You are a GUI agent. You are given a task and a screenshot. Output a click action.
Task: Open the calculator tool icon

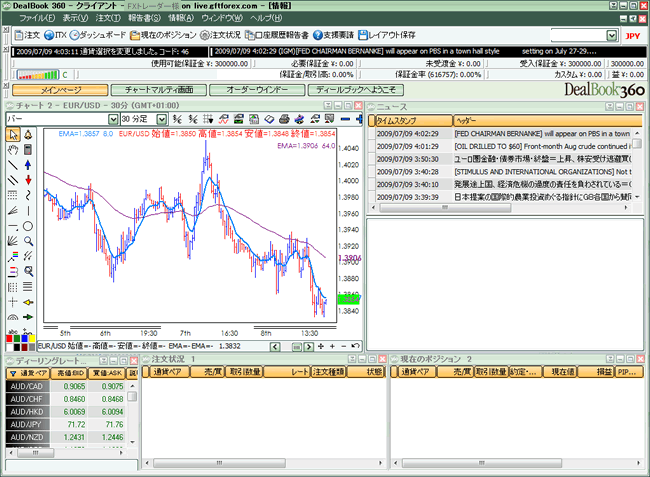[x=28, y=150]
